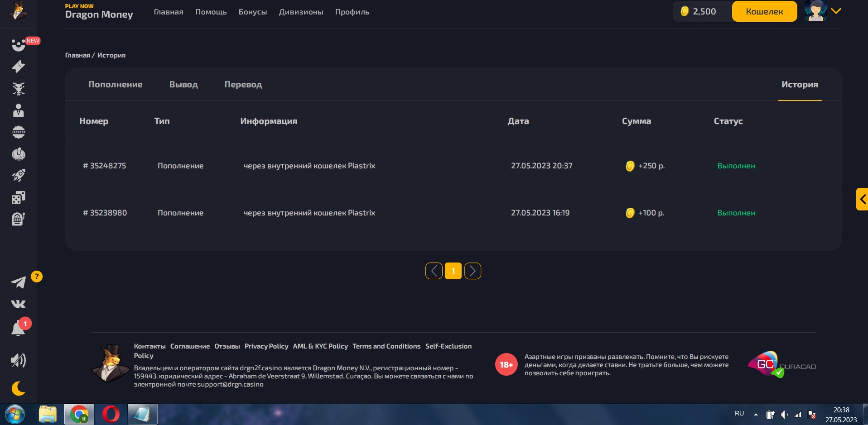Open the notifications bell with badge
The image size is (868, 425).
(18, 329)
